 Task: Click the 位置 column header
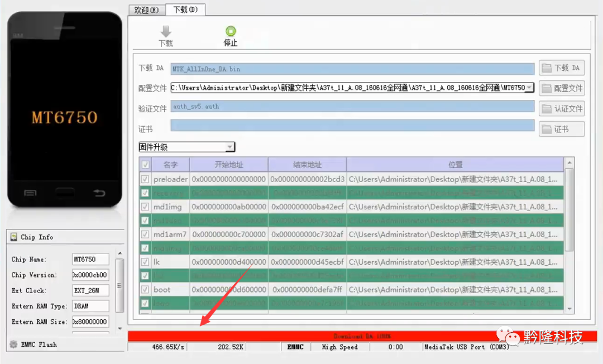[456, 165]
